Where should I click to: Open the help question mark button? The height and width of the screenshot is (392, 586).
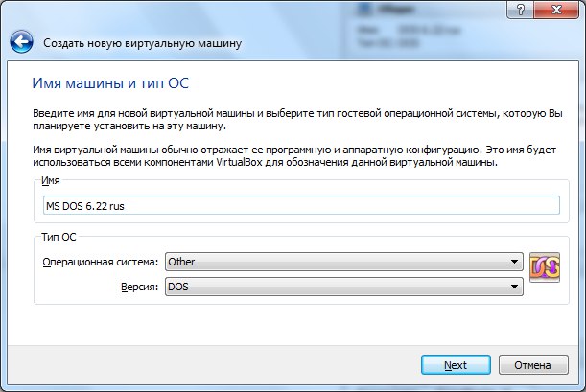520,10
